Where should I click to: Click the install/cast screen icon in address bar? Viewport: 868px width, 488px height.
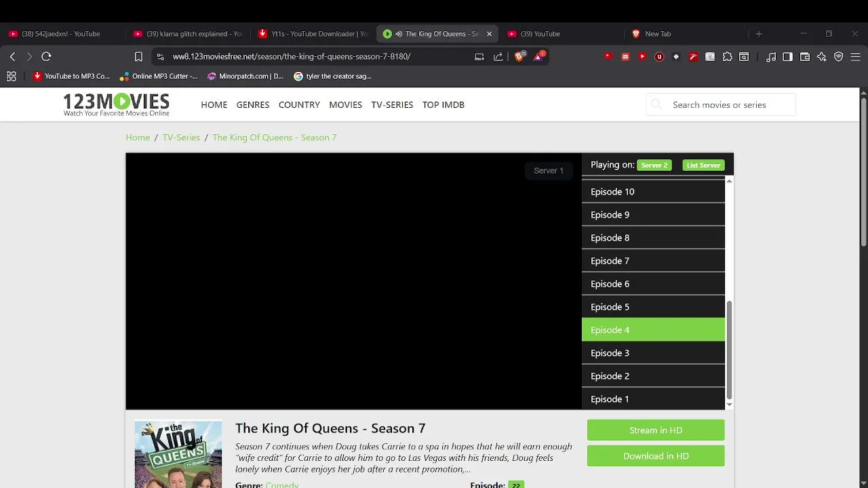[x=479, y=56]
